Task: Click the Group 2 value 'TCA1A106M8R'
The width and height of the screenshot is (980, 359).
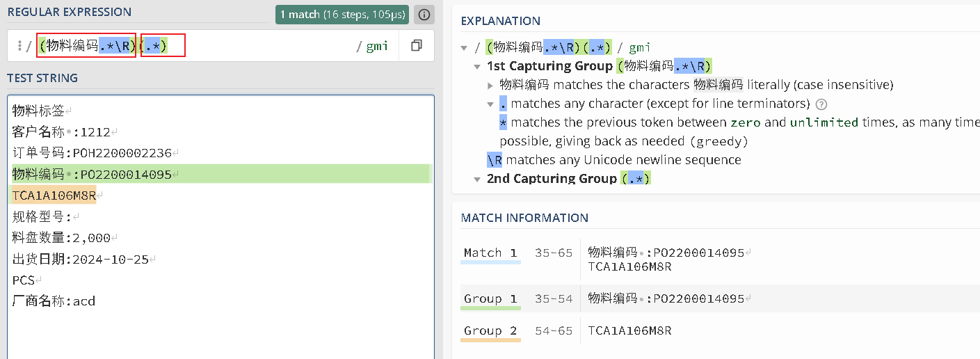Action: tap(629, 330)
